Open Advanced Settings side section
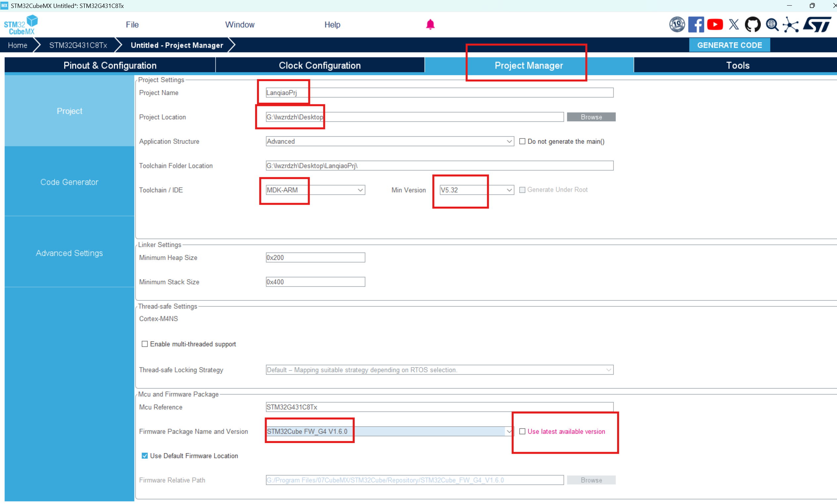The height and width of the screenshot is (504, 837). point(69,253)
